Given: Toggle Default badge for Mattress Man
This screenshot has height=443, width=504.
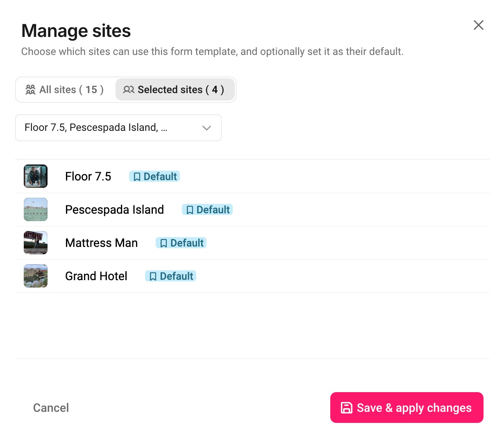Looking at the screenshot, I should (x=181, y=243).
